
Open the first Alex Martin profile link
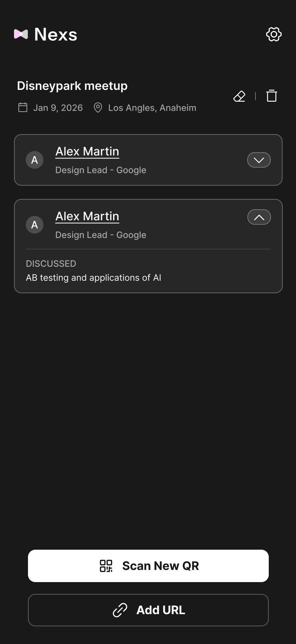[x=87, y=151]
